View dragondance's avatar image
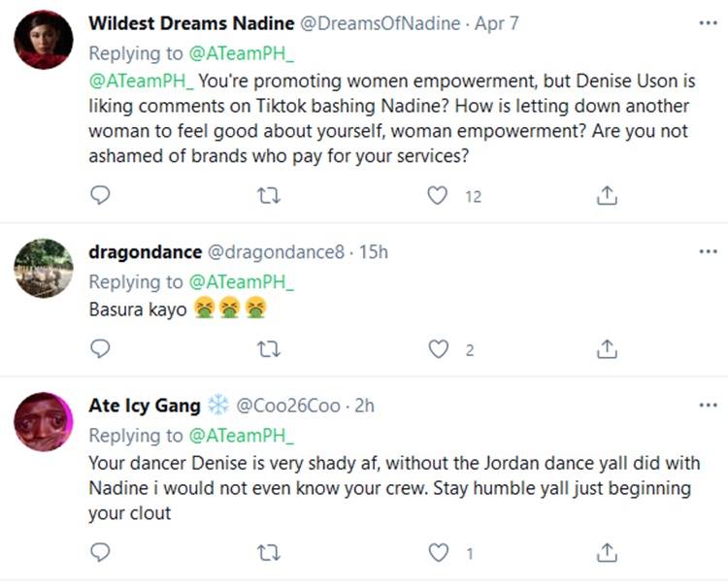Viewport: 728px width, 587px height. point(44,268)
